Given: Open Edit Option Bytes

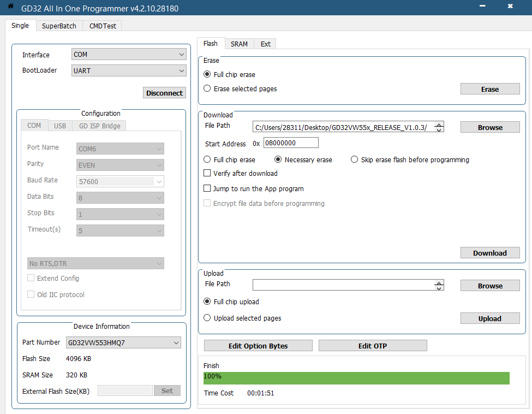Looking at the screenshot, I should tap(258, 346).
